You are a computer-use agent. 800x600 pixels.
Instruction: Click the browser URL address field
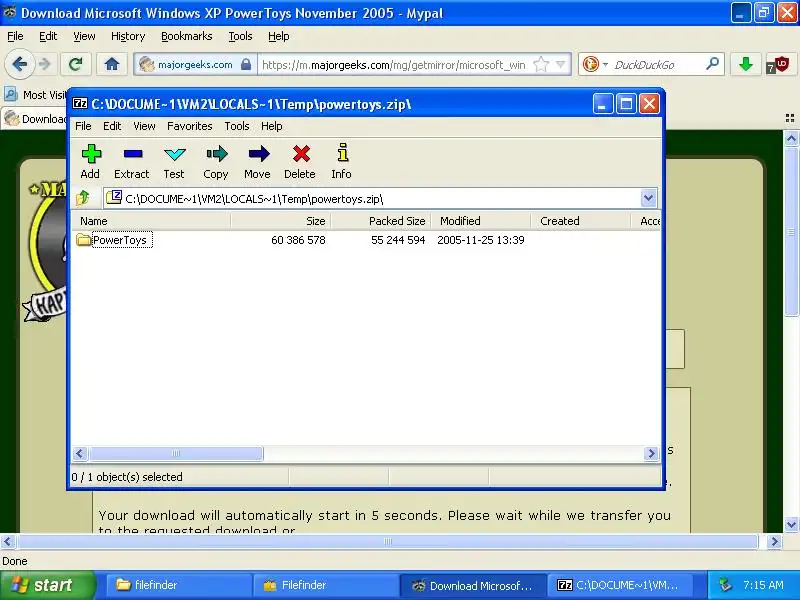coord(394,65)
